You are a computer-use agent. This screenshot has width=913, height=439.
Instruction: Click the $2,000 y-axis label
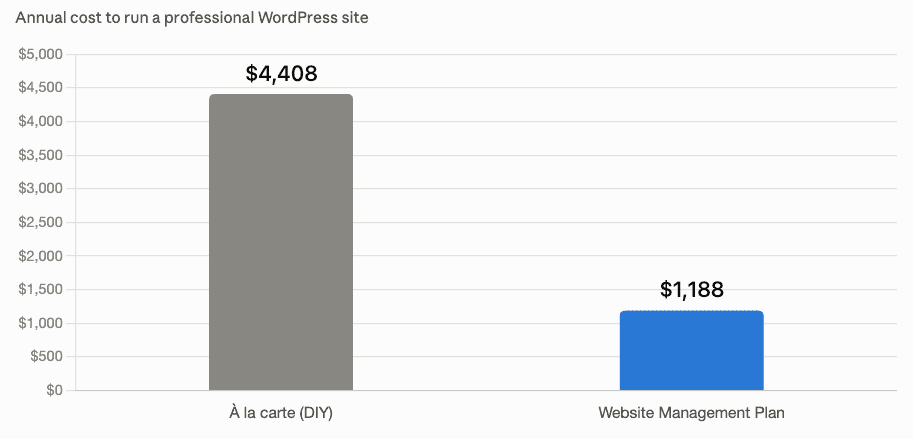coord(40,256)
